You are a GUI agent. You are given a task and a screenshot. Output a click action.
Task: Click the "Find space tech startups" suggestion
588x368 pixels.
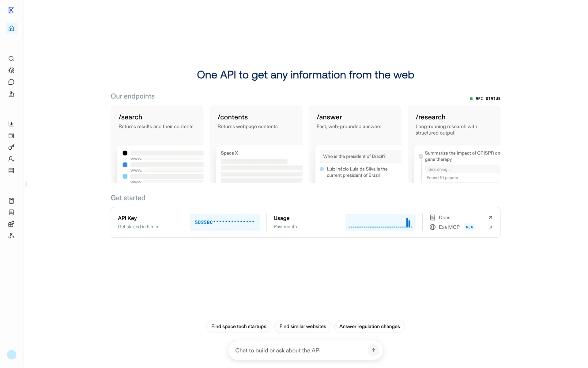(x=239, y=326)
